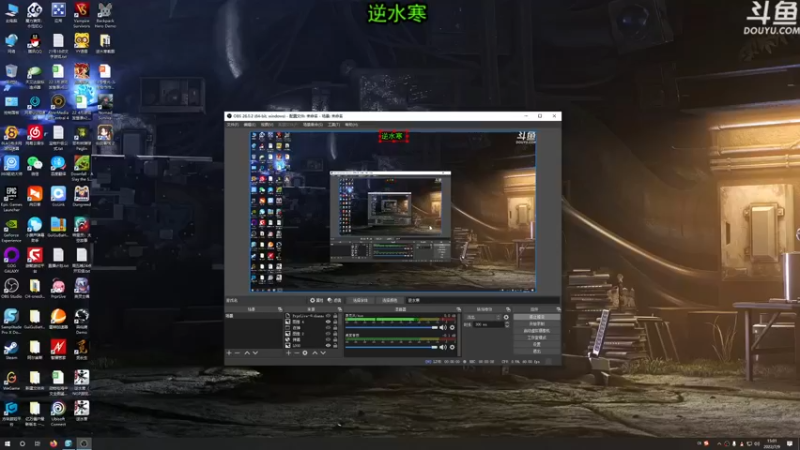Open GOG Galaxy desktop icon
The image size is (800, 450).
(11, 260)
